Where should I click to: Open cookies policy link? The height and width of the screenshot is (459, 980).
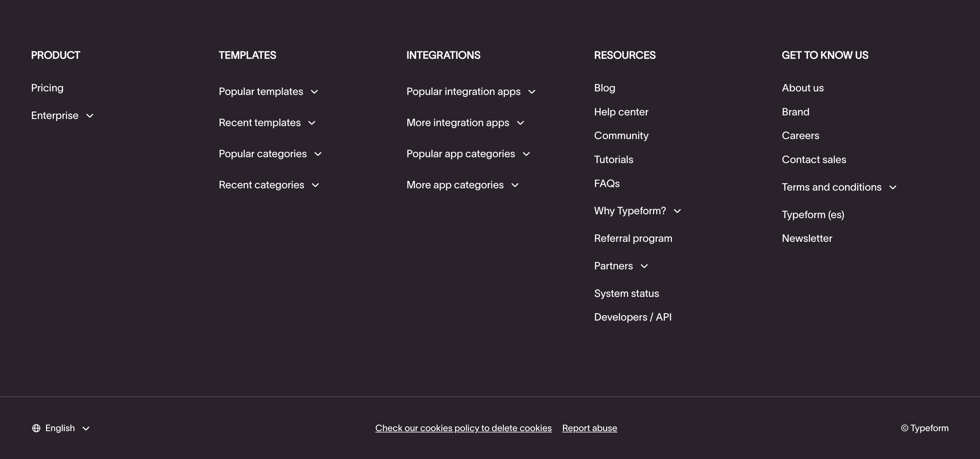coord(463,428)
